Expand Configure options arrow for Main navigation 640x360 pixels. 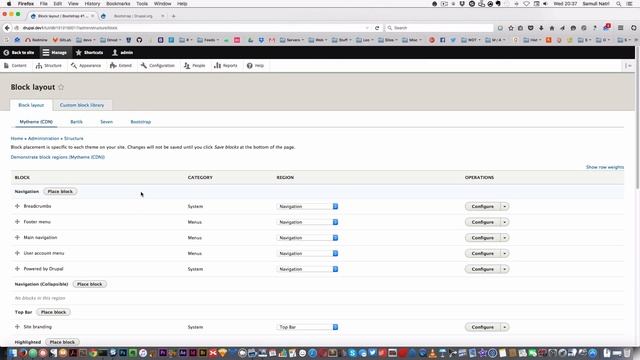coord(505,238)
